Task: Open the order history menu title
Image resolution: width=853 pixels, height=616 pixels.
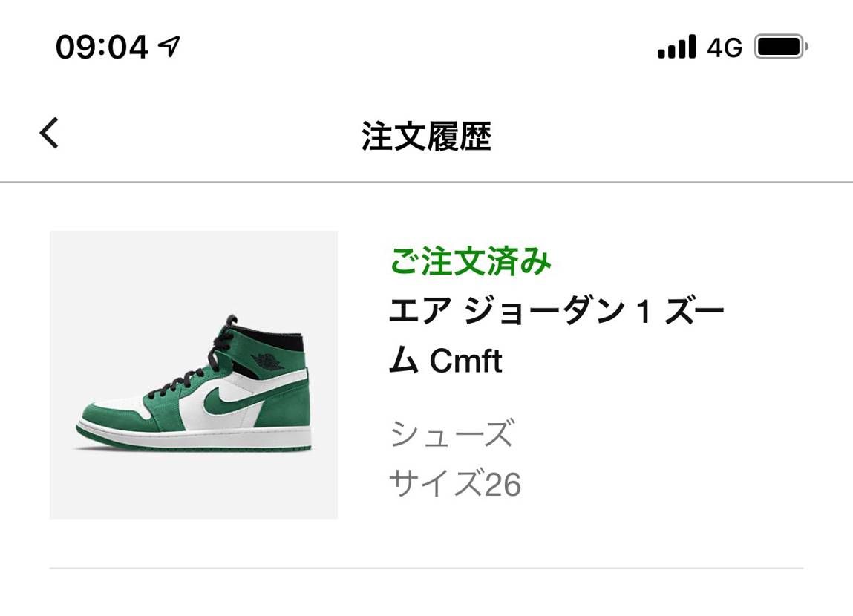Action: click(x=426, y=135)
